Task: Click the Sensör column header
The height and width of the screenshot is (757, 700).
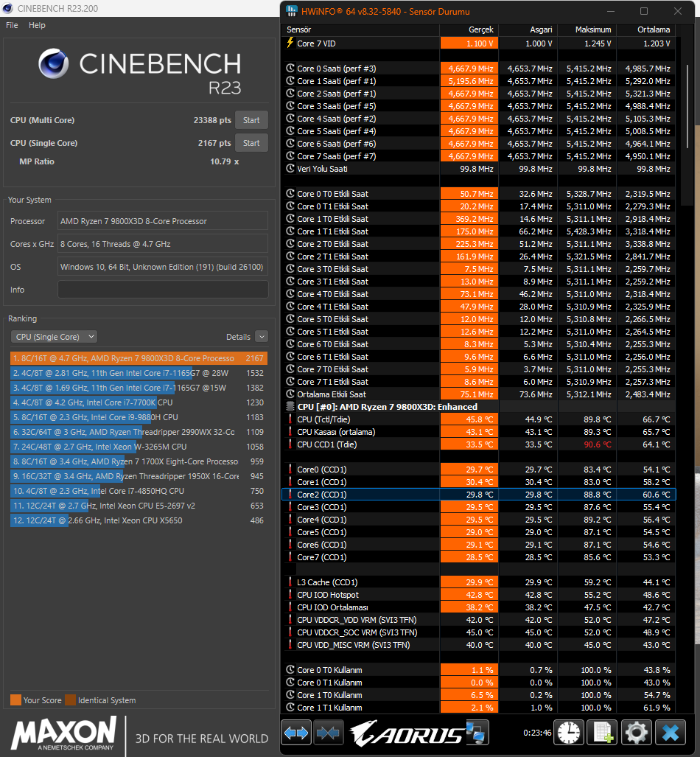Action: [360, 29]
